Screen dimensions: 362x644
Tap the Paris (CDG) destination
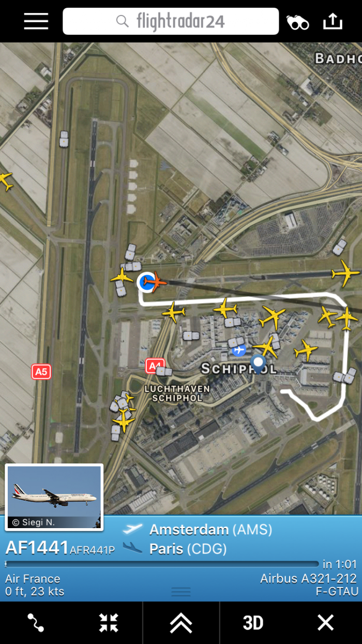[x=188, y=549]
